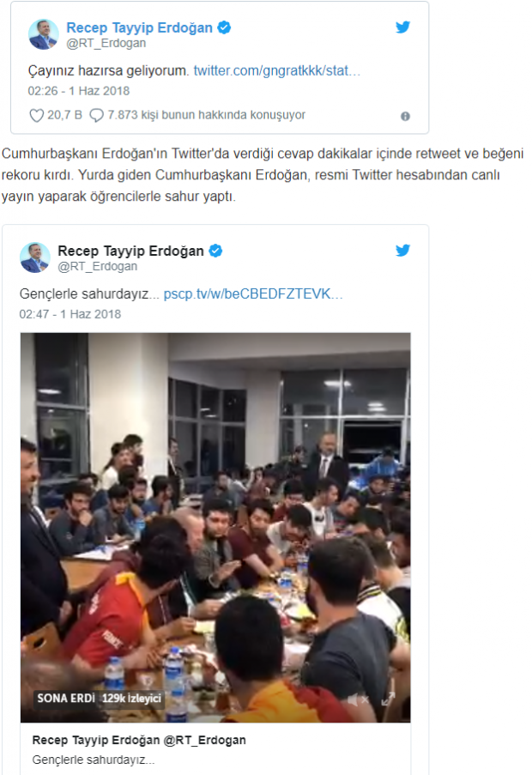
Task: Click verified badge in second tweet header
Action: pos(215,251)
